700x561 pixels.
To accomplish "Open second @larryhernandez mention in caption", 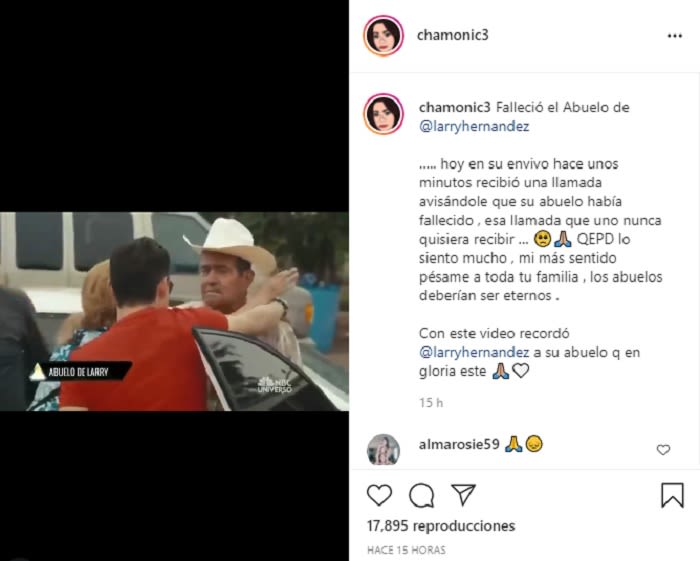I will coord(474,353).
